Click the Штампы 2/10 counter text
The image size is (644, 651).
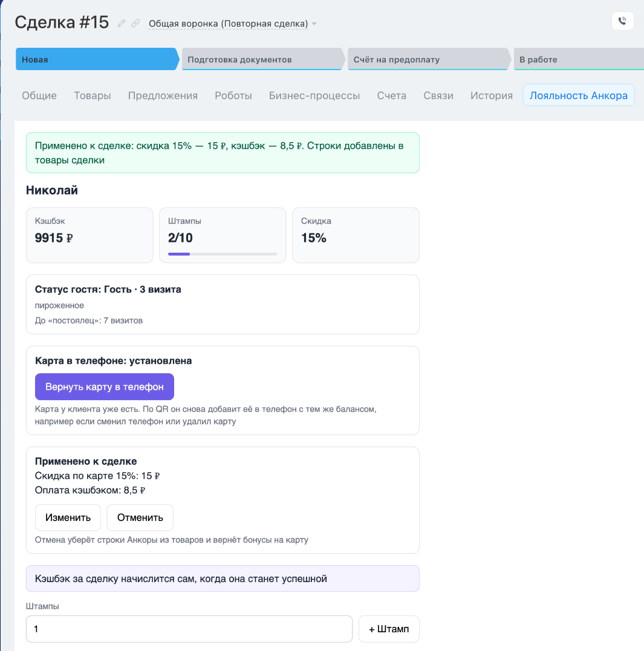[180, 238]
